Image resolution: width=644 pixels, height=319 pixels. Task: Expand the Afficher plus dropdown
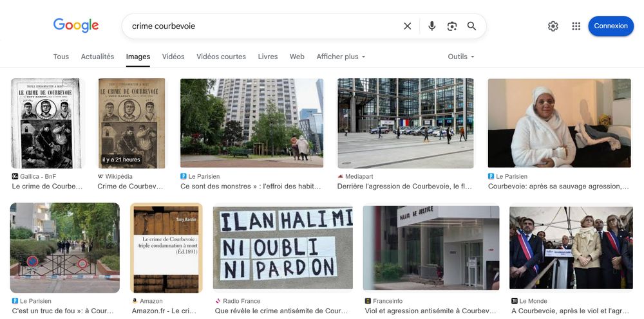pos(341,57)
